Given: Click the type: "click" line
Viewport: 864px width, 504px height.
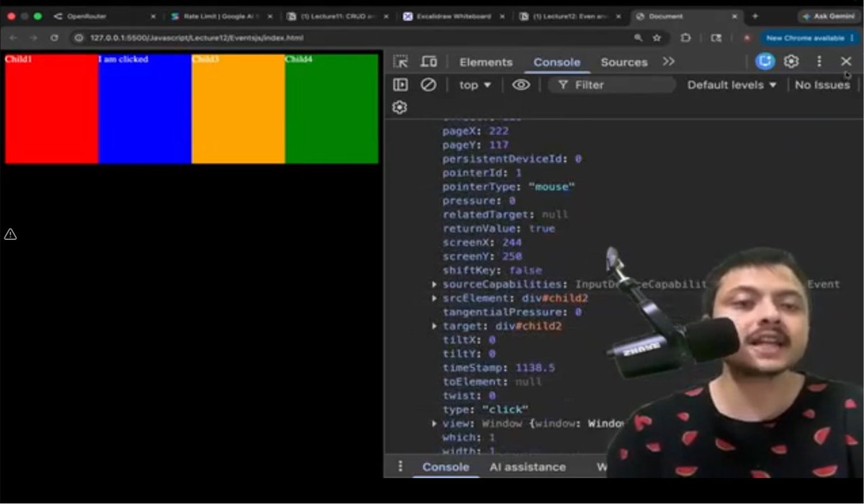Looking at the screenshot, I should coord(485,410).
